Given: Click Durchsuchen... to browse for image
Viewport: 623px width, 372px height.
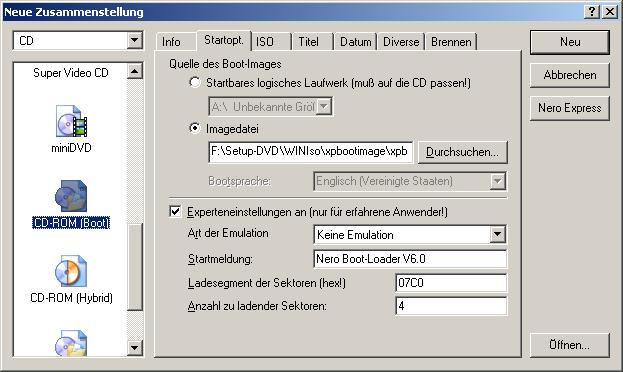Looking at the screenshot, I should point(462,152).
